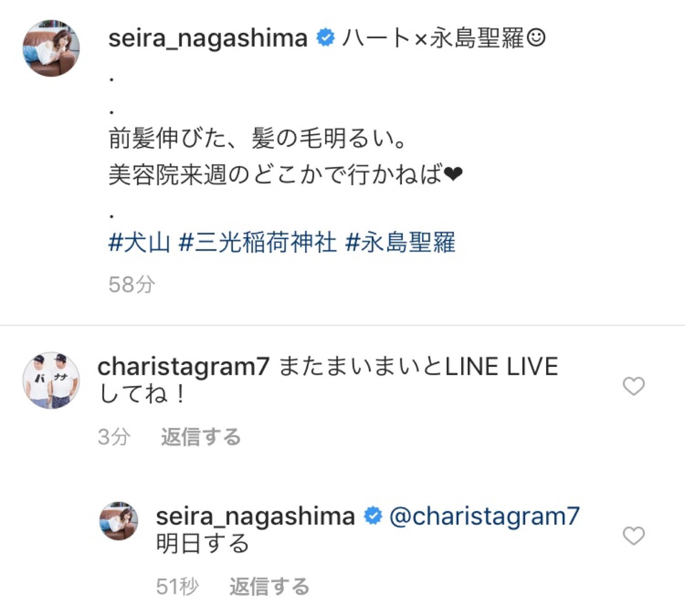Open the #永島聖羅 hashtag
This screenshot has width=685, height=616.
click(x=400, y=242)
